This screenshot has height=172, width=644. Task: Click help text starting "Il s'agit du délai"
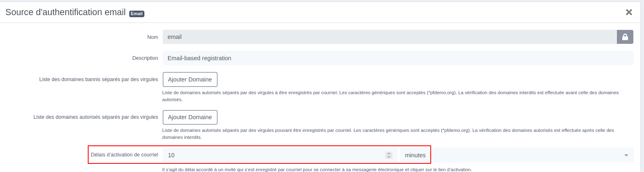pos(317,169)
